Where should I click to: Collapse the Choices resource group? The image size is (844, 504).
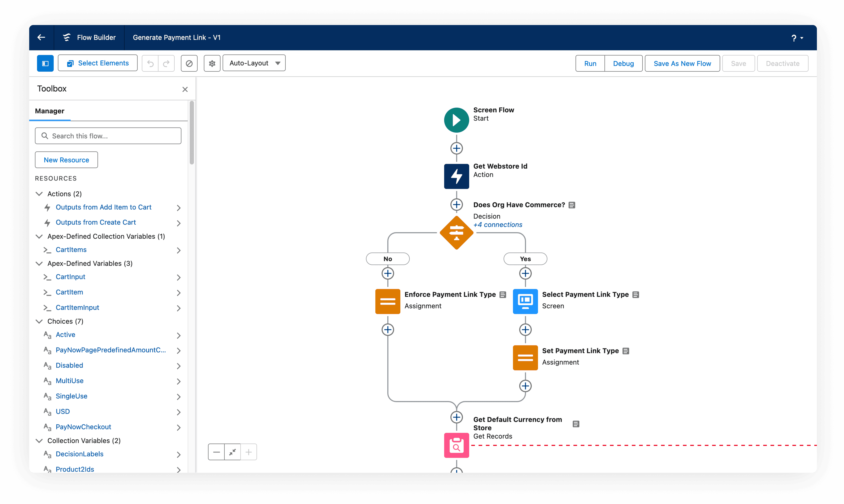pyautogui.click(x=39, y=321)
